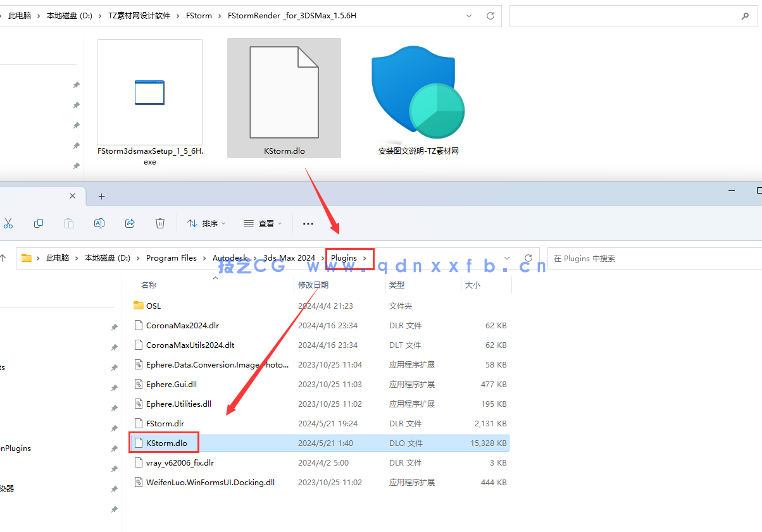The width and height of the screenshot is (762, 532).
Task: Click Plugins in the breadcrumb path
Action: click(344, 258)
